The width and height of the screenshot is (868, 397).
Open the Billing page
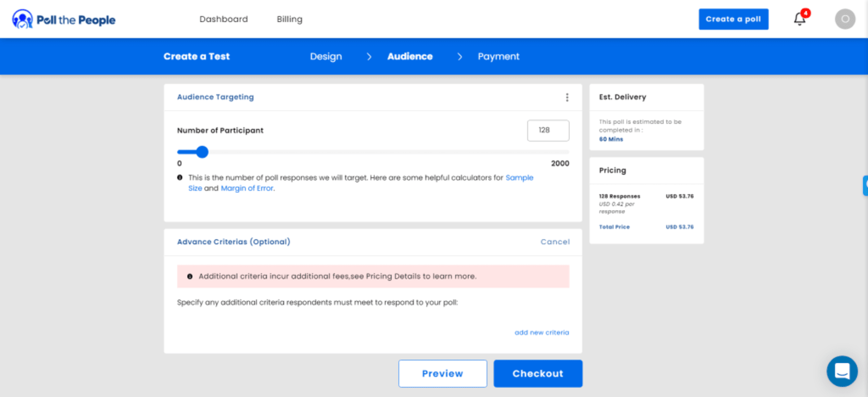(x=290, y=19)
